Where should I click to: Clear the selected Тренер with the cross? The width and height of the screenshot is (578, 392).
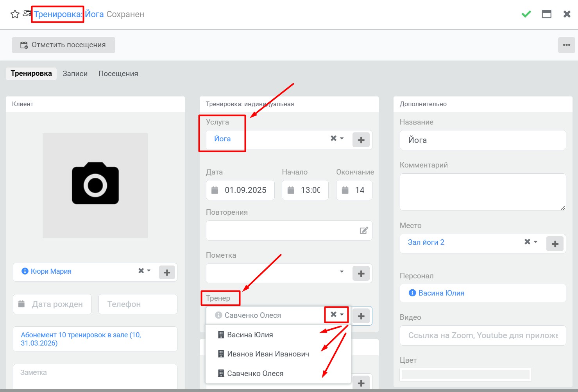pos(333,314)
